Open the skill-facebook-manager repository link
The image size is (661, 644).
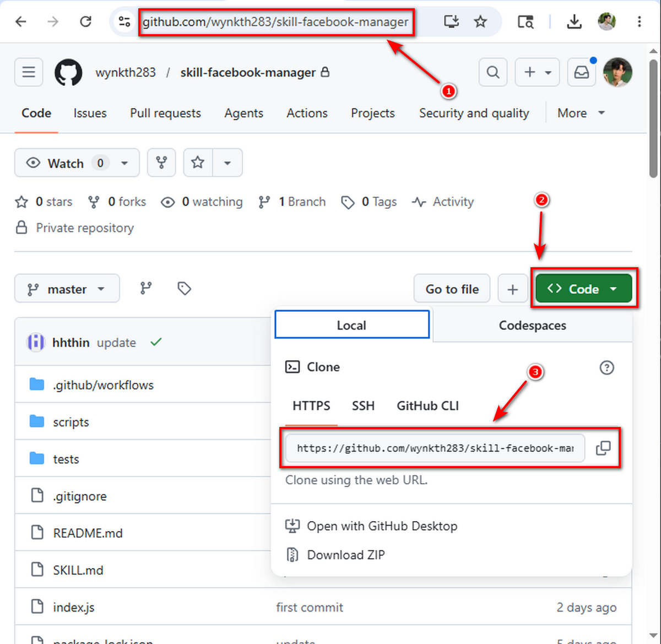click(248, 72)
